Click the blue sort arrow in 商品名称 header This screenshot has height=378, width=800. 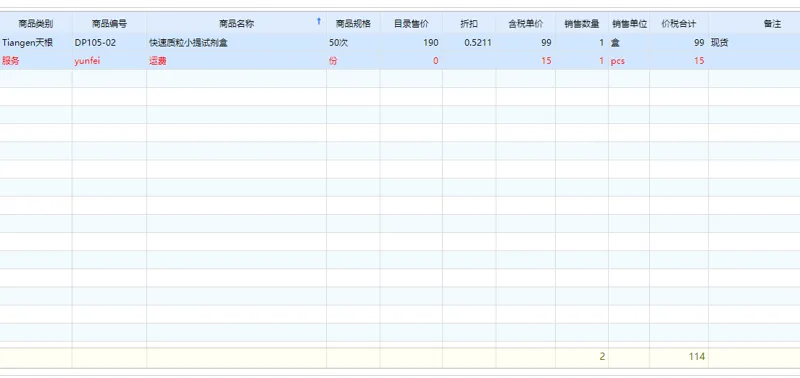point(319,21)
